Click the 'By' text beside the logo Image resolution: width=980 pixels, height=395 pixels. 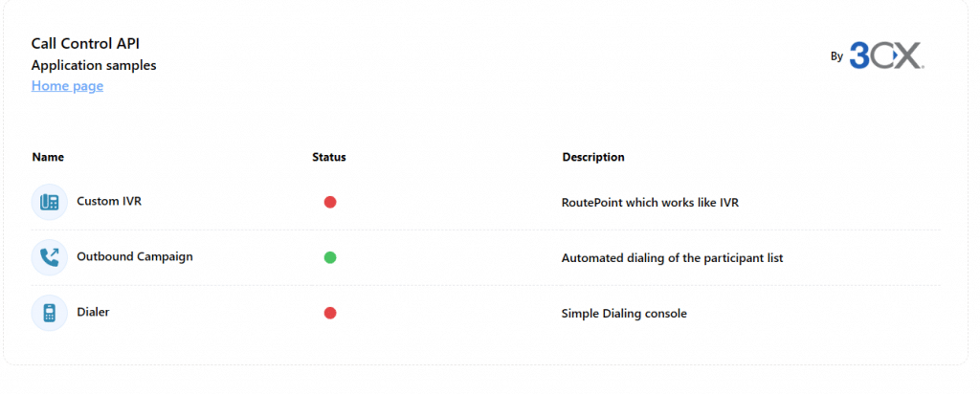point(836,56)
